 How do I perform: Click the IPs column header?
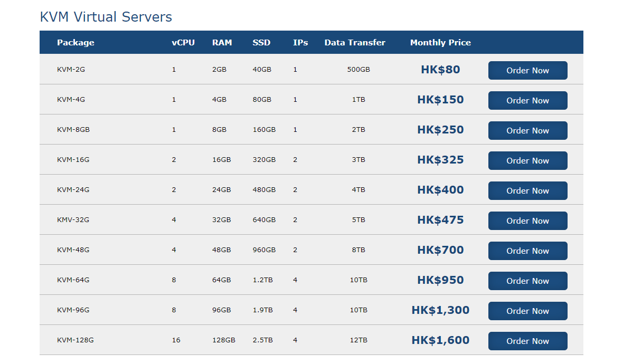300,43
